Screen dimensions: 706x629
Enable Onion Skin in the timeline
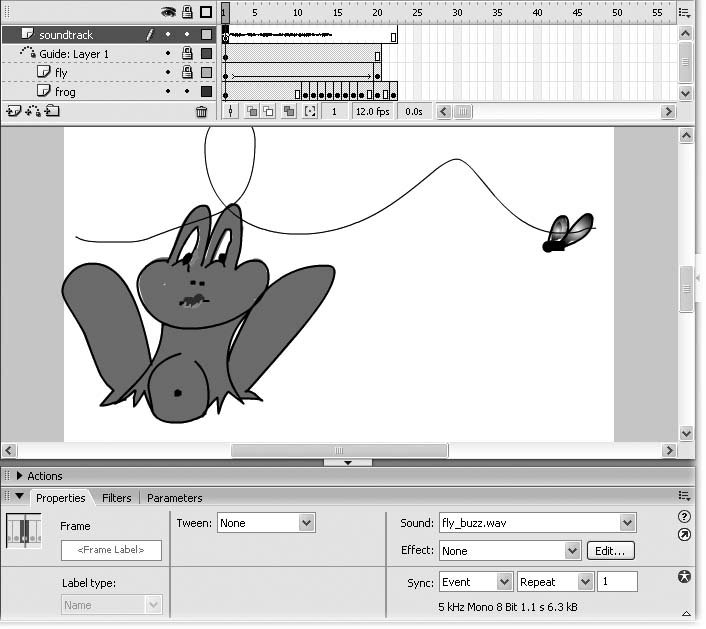[x=253, y=112]
